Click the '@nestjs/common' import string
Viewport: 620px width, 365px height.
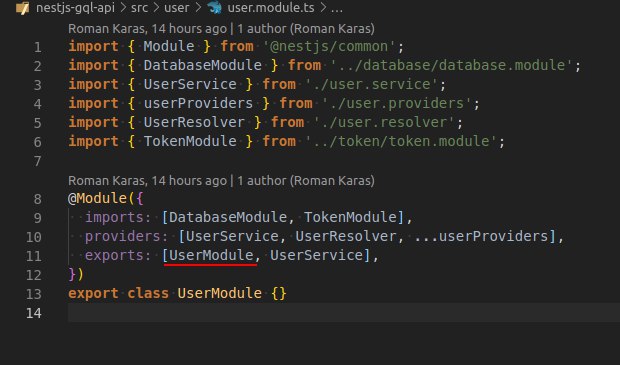[329, 46]
